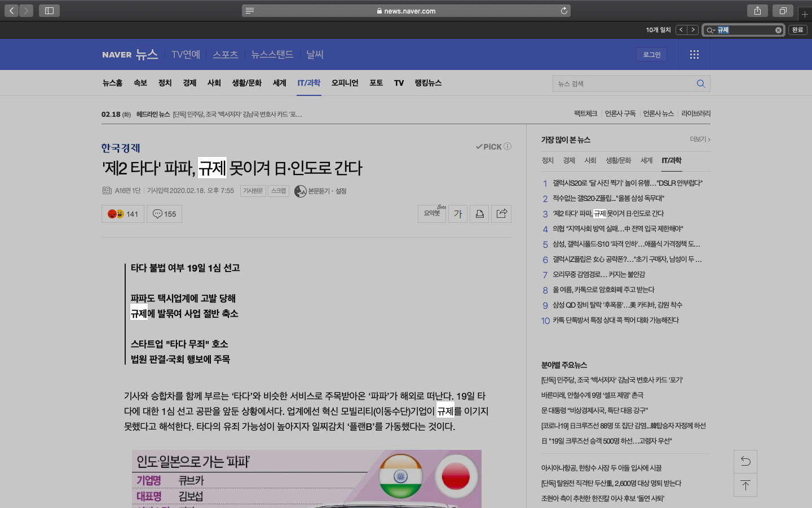Click inside the find field containing 규제
This screenshot has width=812, height=508.
(744, 30)
